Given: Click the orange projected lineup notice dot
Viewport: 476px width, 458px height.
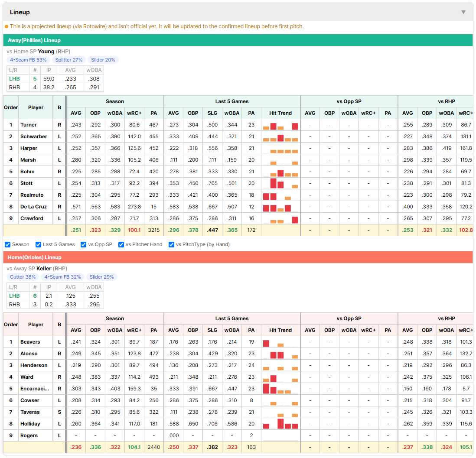Looking at the screenshot, I should tap(7, 26).
